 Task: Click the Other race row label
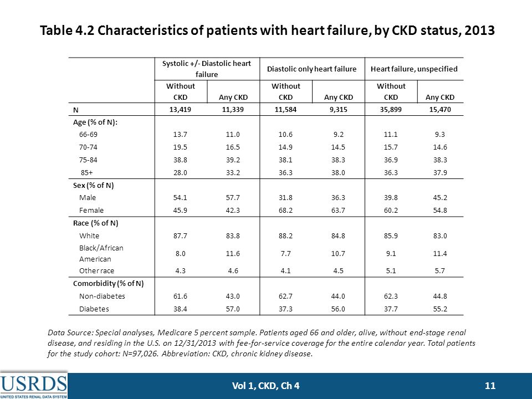pyautogui.click(x=96, y=271)
